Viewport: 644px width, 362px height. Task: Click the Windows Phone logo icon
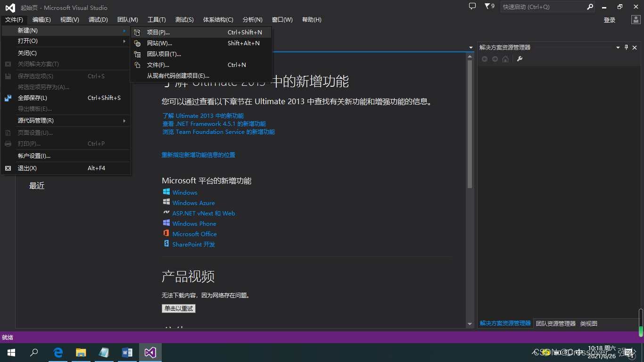click(x=166, y=223)
